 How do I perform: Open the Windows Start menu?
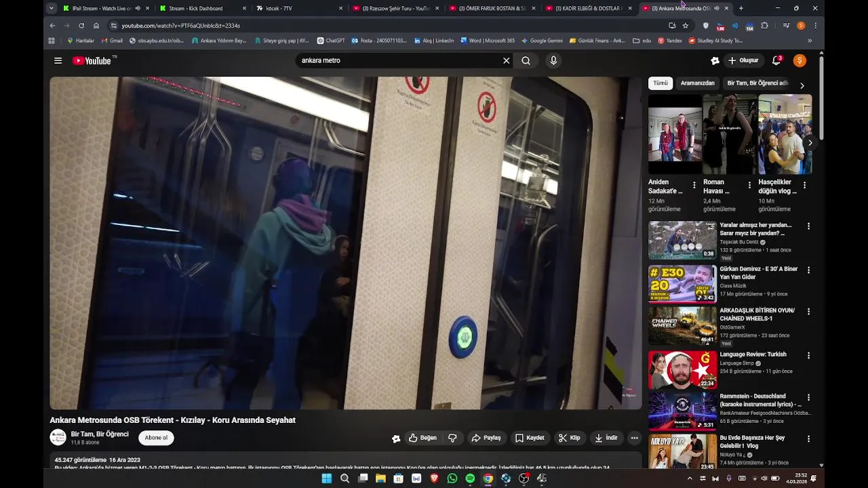click(326, 479)
